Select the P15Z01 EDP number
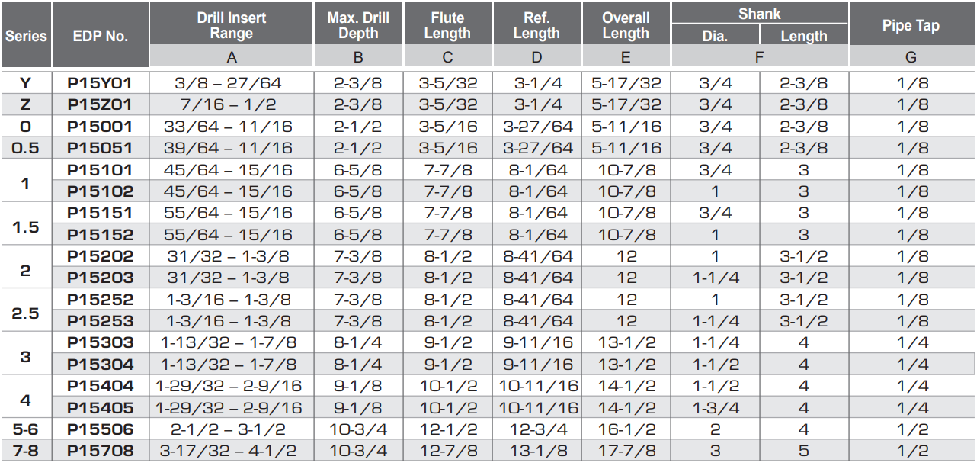 [100, 104]
